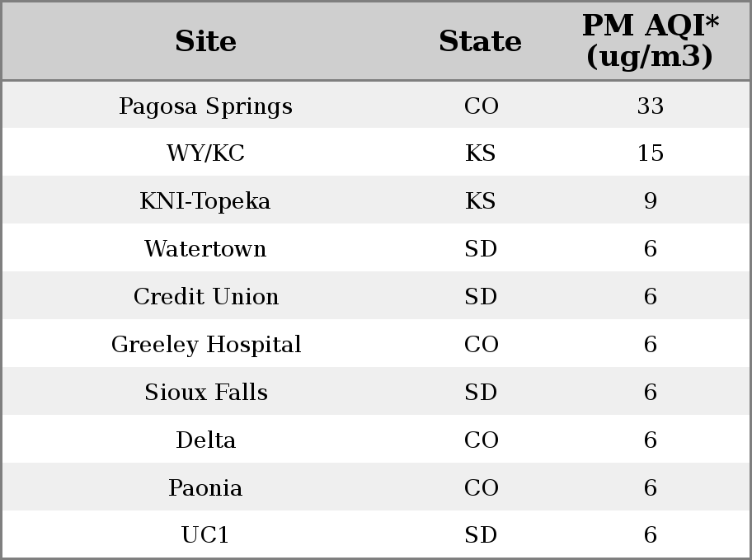Viewport: 752px width, 560px height.
Task: Select the Pagosa Springs site cell
Action: [x=206, y=106]
